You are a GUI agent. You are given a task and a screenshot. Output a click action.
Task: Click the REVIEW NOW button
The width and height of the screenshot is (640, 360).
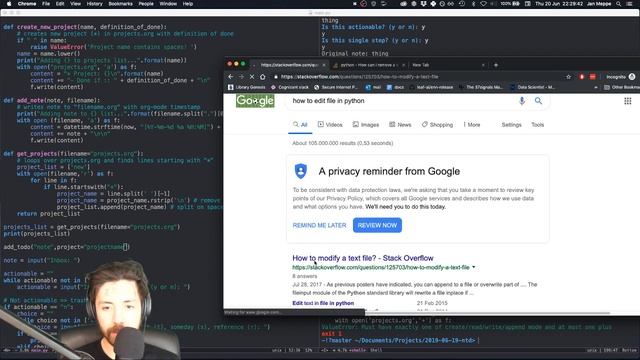tap(377, 225)
